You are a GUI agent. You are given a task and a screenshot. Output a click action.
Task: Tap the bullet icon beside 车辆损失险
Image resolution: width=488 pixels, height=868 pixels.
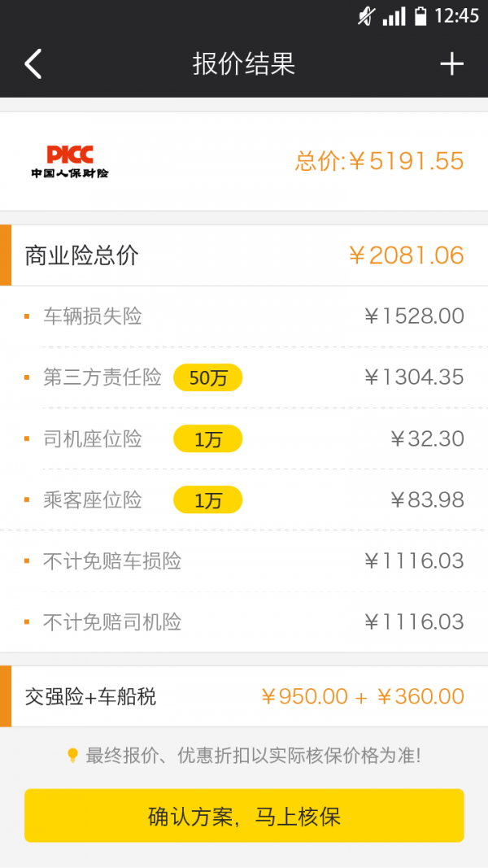[25, 316]
